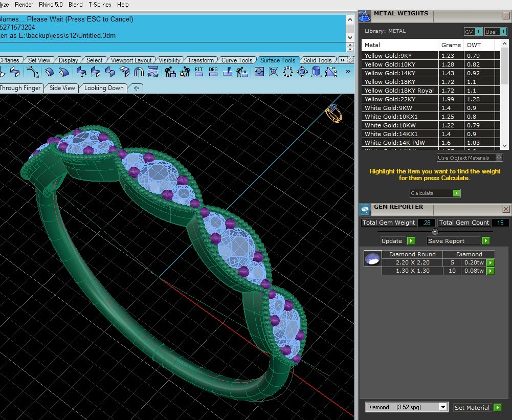Open the Blend menu
The width and height of the screenshot is (512, 420).
[75, 5]
